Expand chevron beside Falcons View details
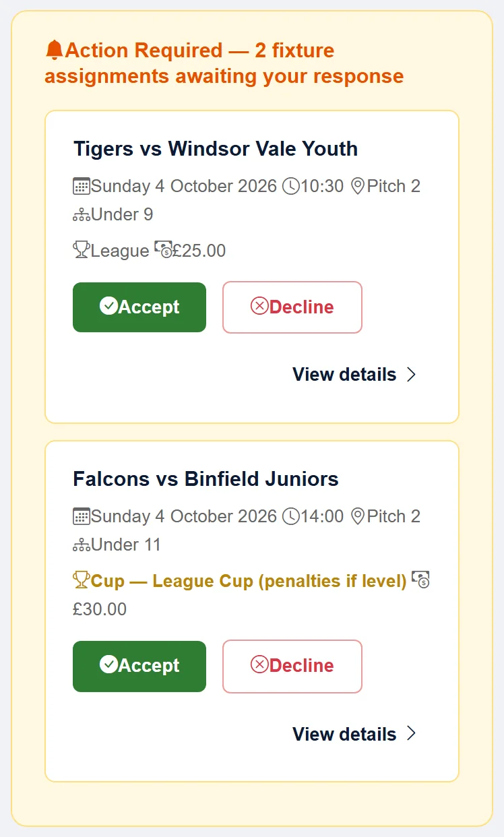Viewport: 504px width, 837px height. (412, 734)
